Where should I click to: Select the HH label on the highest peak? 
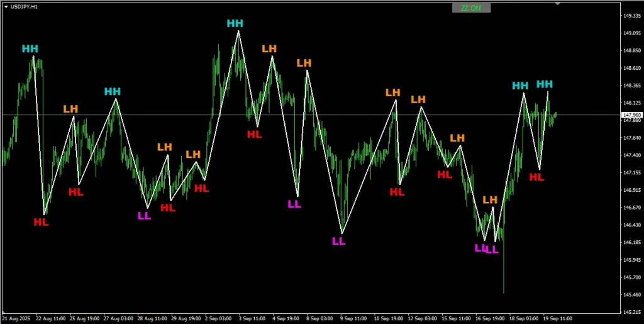coord(235,23)
